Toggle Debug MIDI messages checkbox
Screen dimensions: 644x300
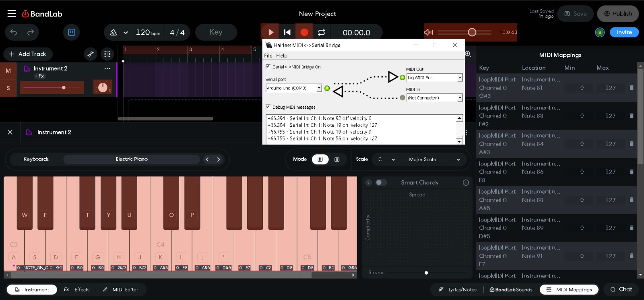[x=268, y=107]
